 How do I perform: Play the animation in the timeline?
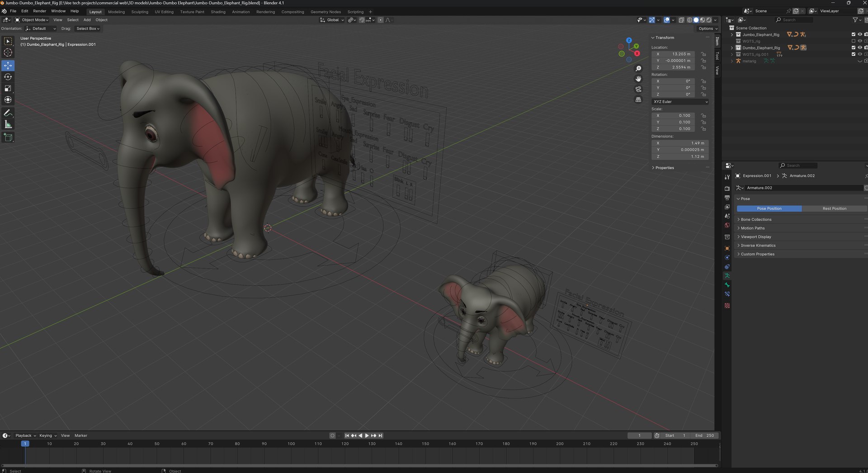click(367, 435)
